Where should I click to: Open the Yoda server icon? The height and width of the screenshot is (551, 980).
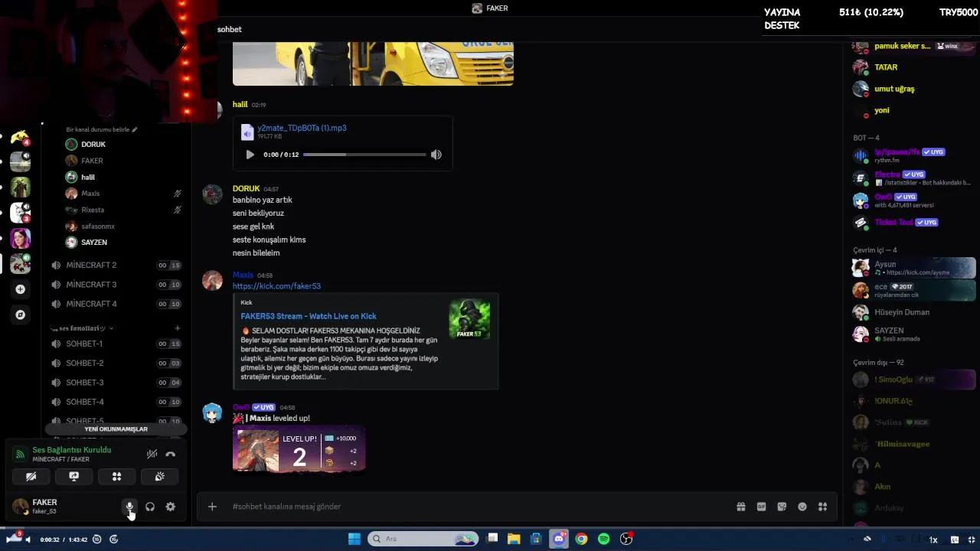coord(20,187)
